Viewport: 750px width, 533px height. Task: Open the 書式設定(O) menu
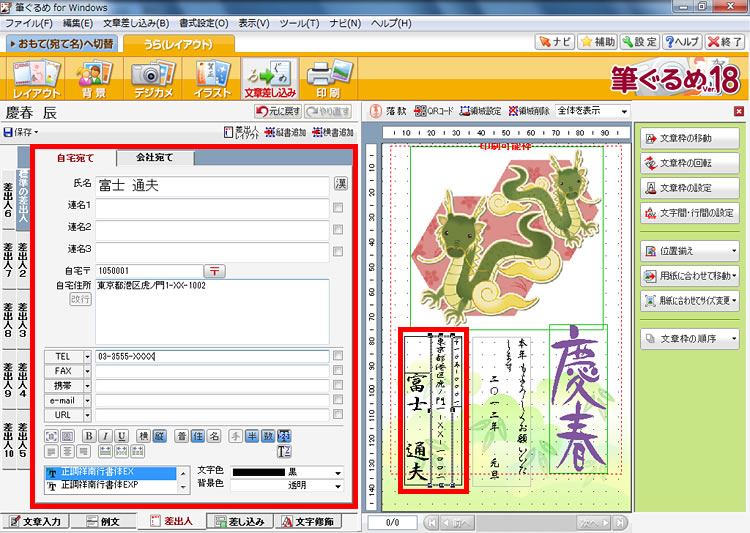pos(203,23)
